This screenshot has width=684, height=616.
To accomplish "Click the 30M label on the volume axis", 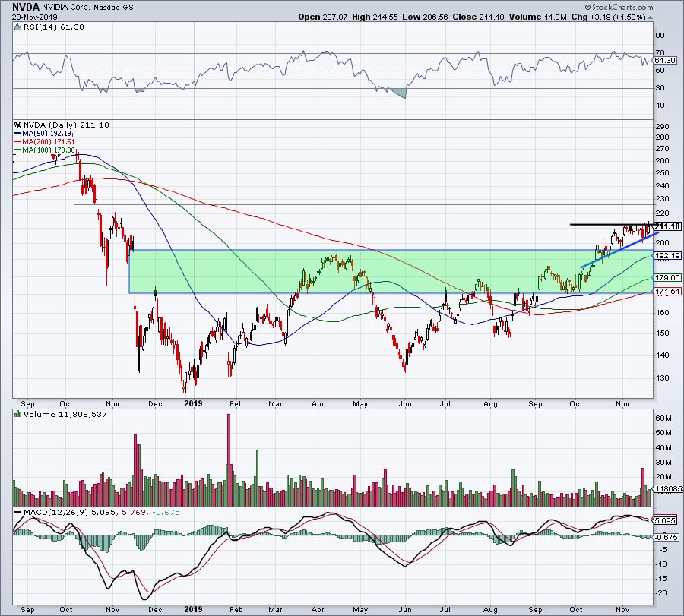I will 663,463.
